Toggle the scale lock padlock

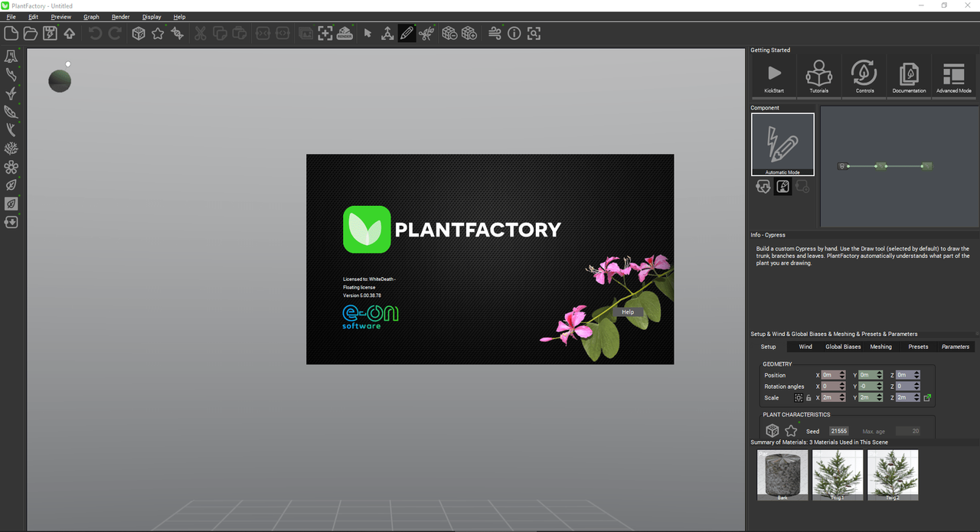click(808, 398)
